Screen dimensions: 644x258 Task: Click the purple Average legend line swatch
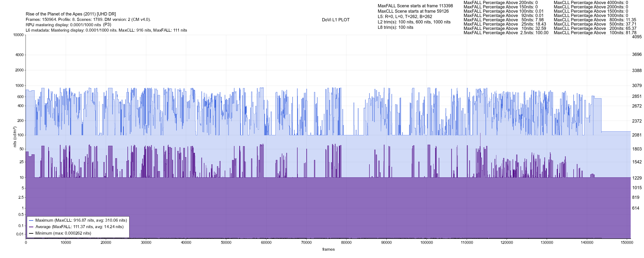coord(31,227)
